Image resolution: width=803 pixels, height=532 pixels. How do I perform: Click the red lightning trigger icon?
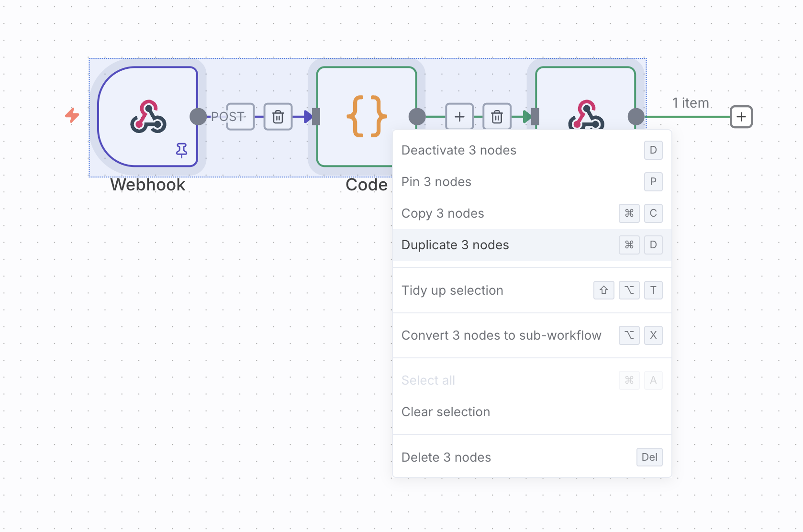(72, 115)
